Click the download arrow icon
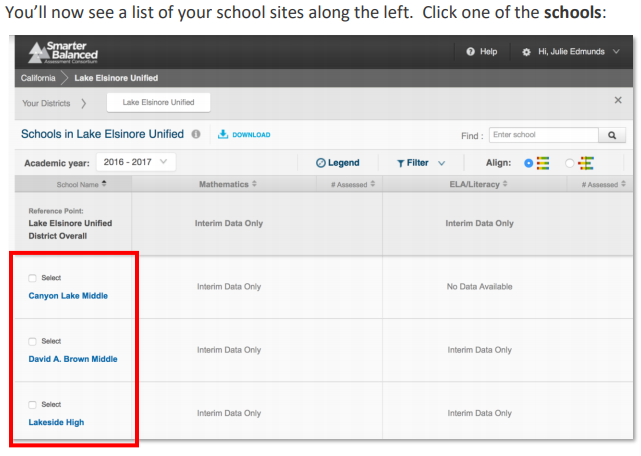 coord(223,134)
